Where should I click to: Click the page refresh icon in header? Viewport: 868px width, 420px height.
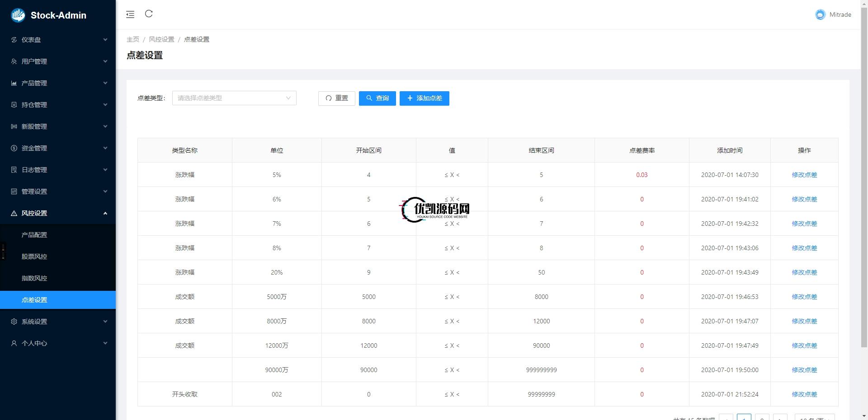149,14
